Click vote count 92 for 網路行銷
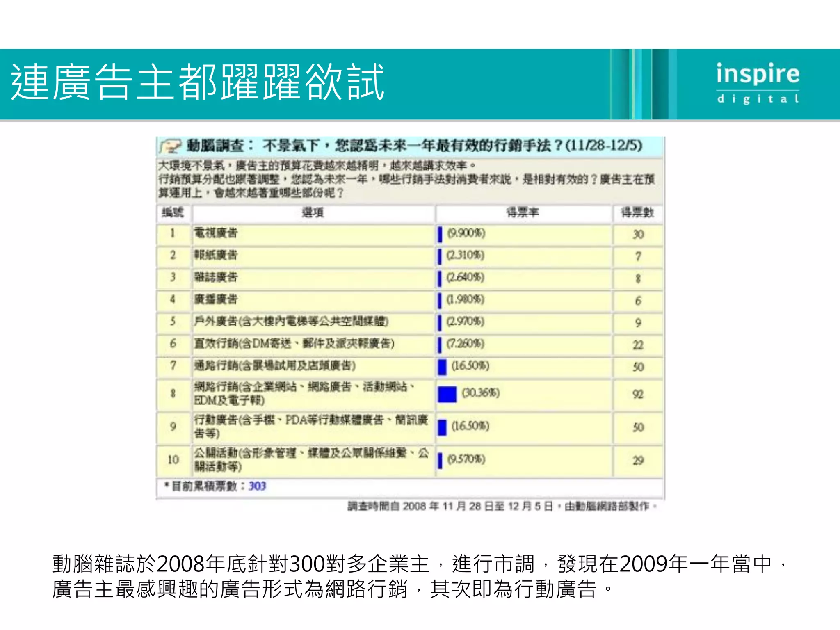840x630 pixels. (638, 394)
